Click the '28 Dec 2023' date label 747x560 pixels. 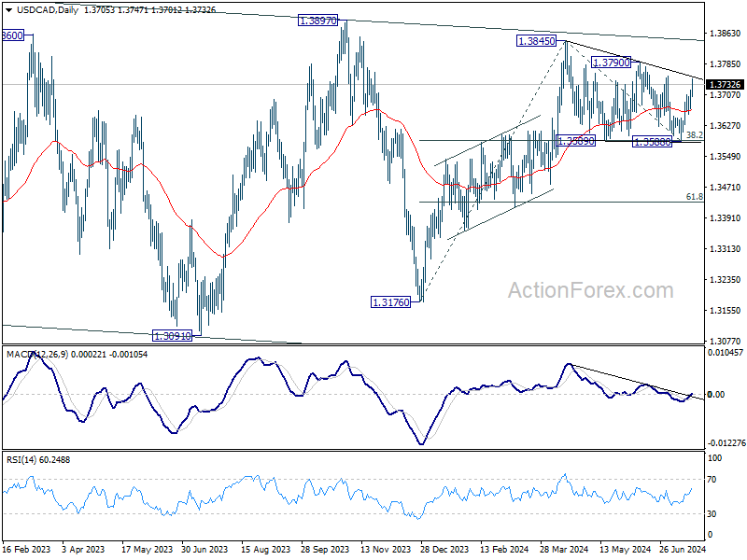point(444,550)
